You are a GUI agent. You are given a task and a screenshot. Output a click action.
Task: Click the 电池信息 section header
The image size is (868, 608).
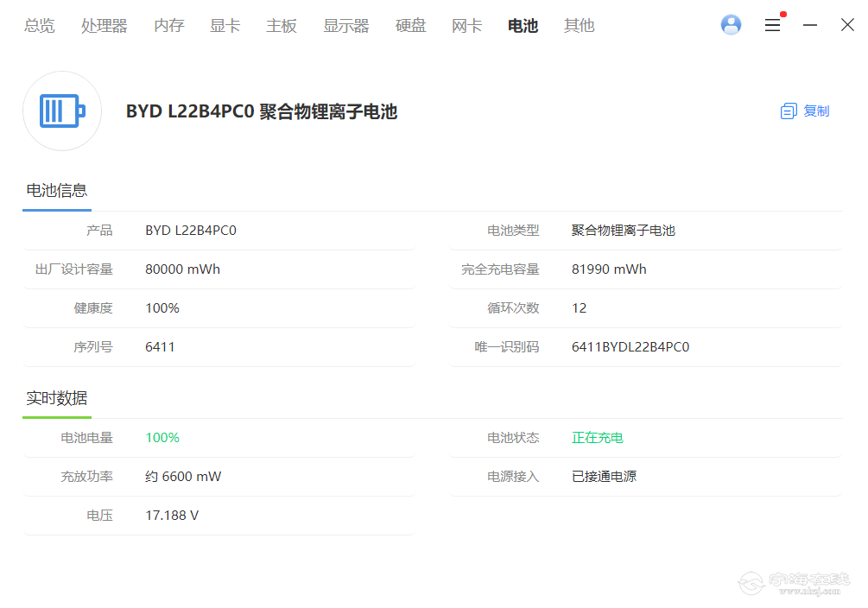point(56,191)
